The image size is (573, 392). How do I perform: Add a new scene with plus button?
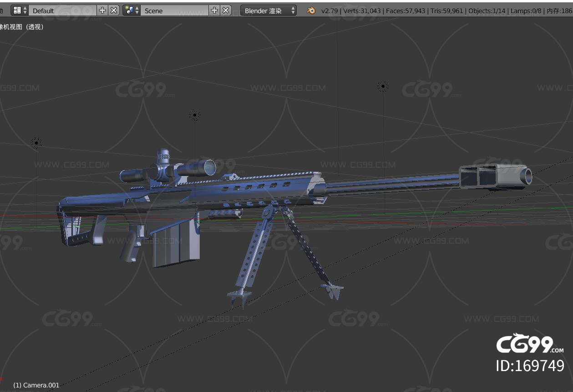(214, 10)
